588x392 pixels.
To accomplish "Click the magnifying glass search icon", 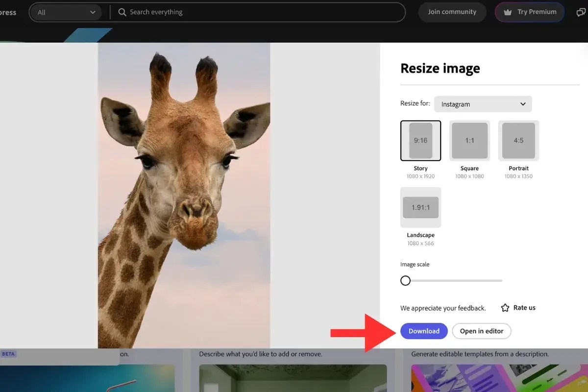I will coord(122,12).
